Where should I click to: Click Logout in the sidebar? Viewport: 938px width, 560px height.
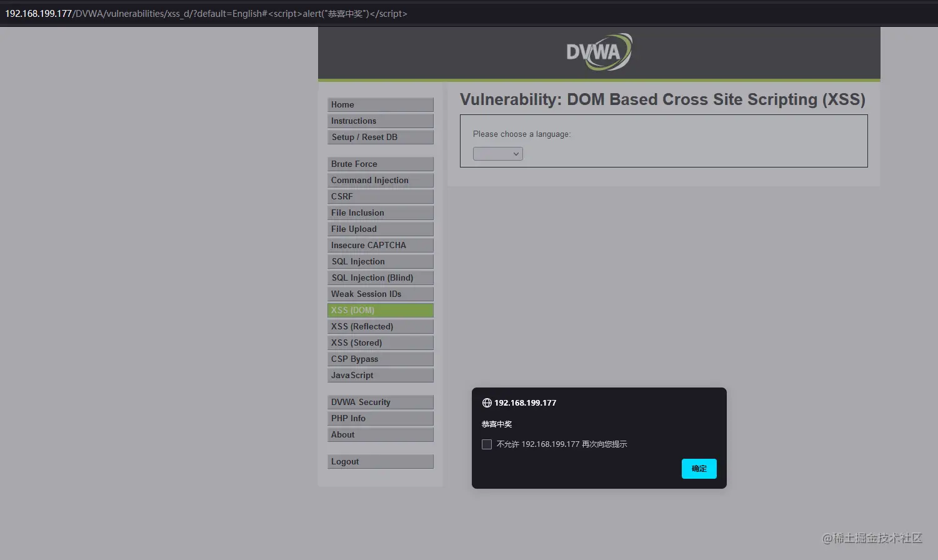point(381,461)
